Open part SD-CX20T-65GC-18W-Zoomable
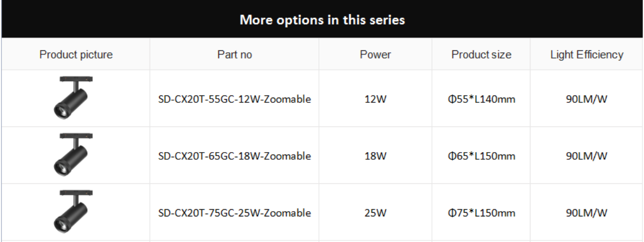The image size is (644, 242). point(235,156)
